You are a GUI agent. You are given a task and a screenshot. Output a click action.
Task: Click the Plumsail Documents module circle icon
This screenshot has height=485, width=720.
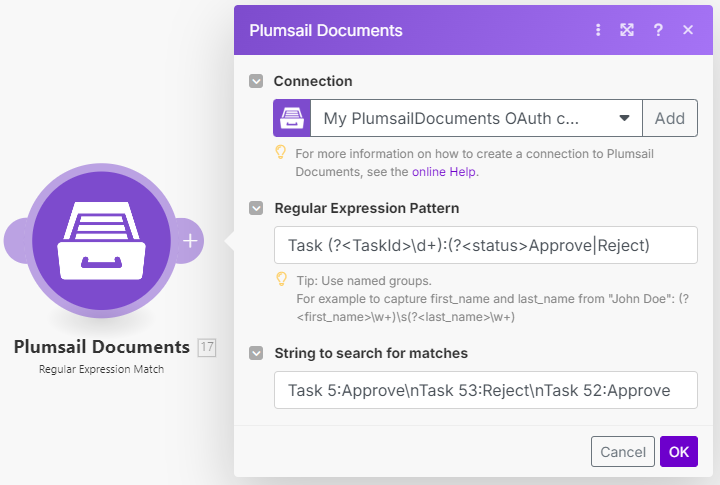101,240
